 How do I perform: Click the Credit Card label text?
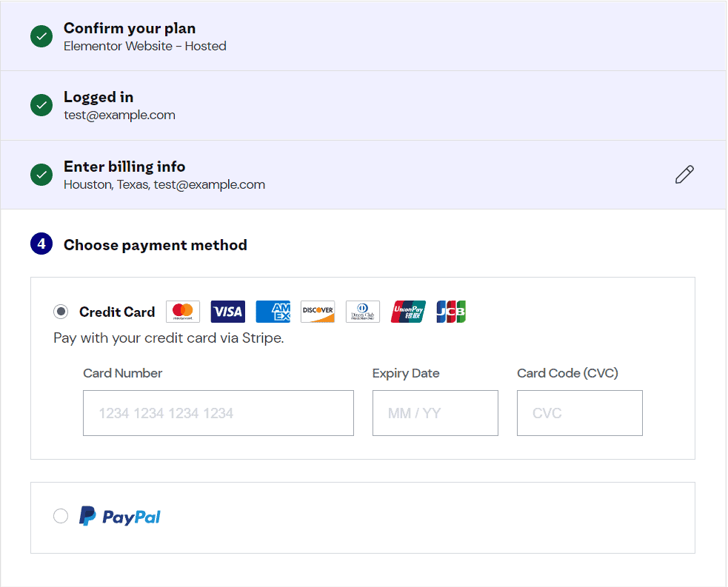pos(117,312)
